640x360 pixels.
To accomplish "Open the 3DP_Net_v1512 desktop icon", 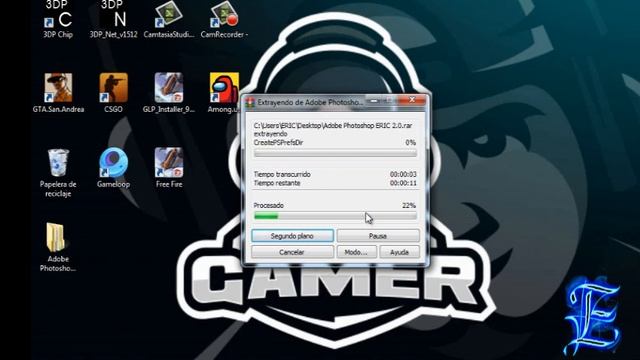I will (x=113, y=19).
